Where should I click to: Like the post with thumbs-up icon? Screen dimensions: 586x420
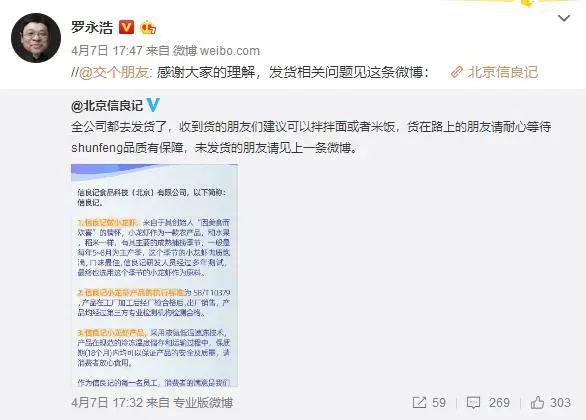pyautogui.click(x=537, y=402)
